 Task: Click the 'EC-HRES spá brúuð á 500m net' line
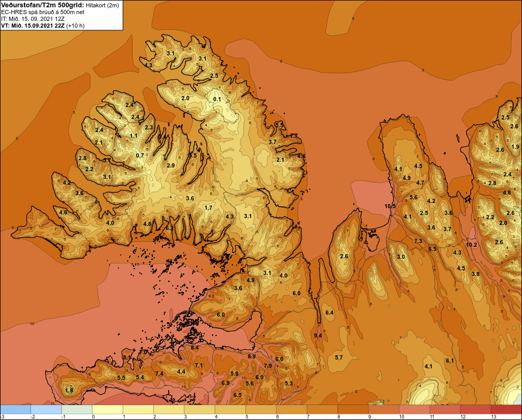pos(43,12)
